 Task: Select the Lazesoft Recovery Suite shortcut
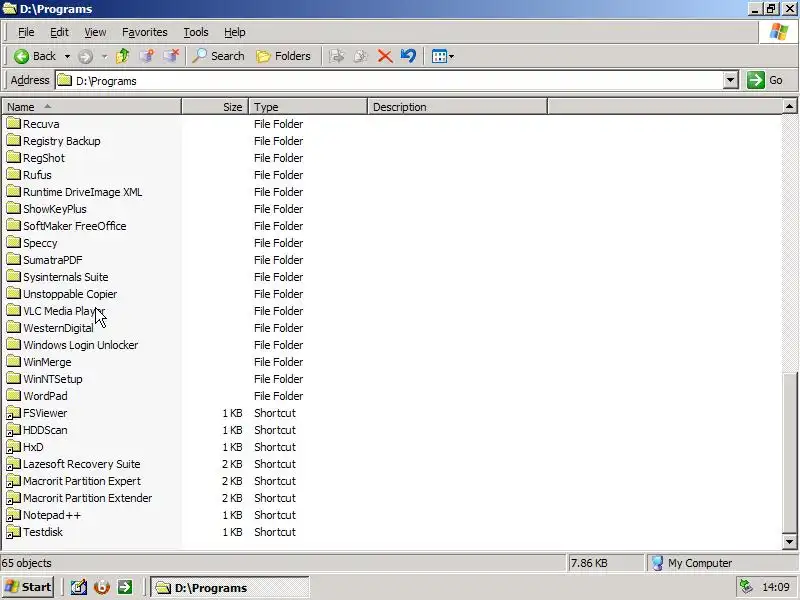click(73, 464)
